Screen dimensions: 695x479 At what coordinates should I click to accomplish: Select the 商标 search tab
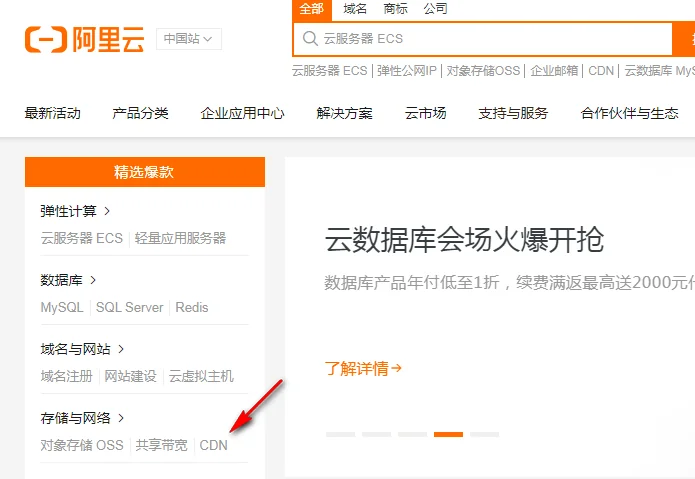tap(395, 8)
